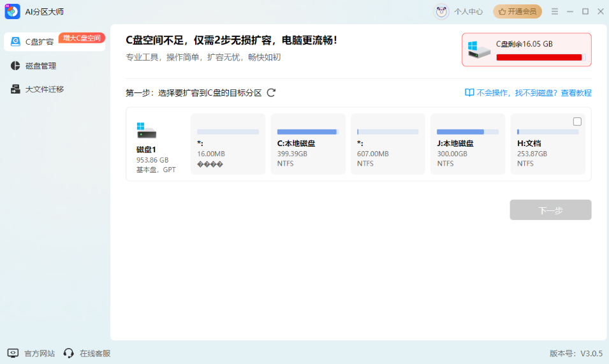Select the J:本地磁盘 partition card
The width and height of the screenshot is (609, 364).
(x=467, y=144)
